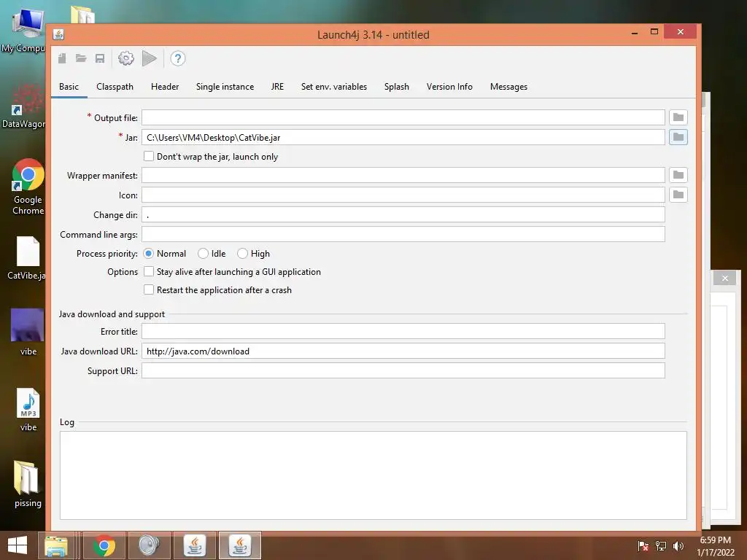Click the Change dir field
The height and width of the screenshot is (560, 747).
[x=403, y=215]
